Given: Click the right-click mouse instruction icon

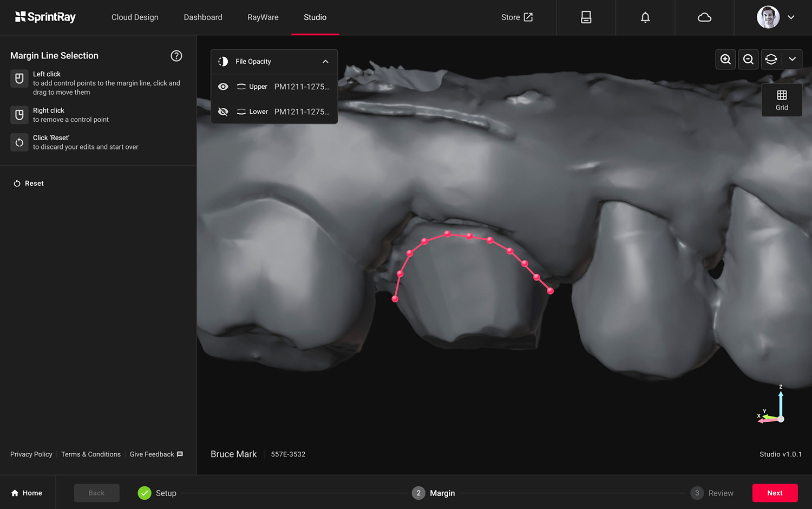Looking at the screenshot, I should coord(19,115).
